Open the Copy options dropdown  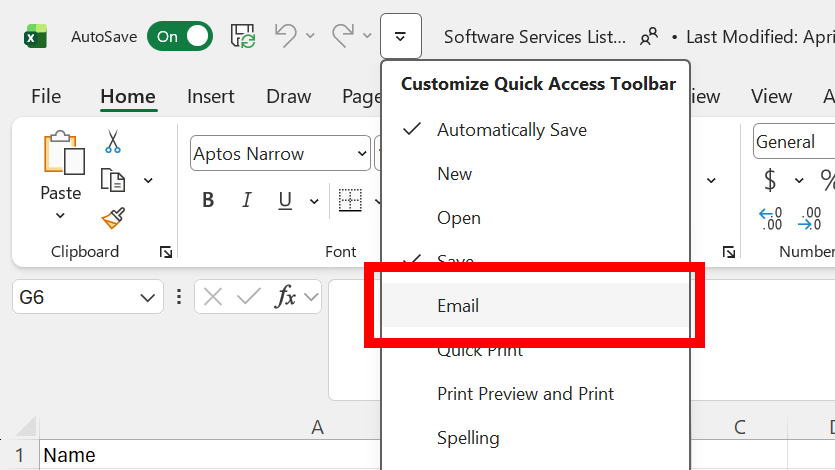(x=149, y=180)
